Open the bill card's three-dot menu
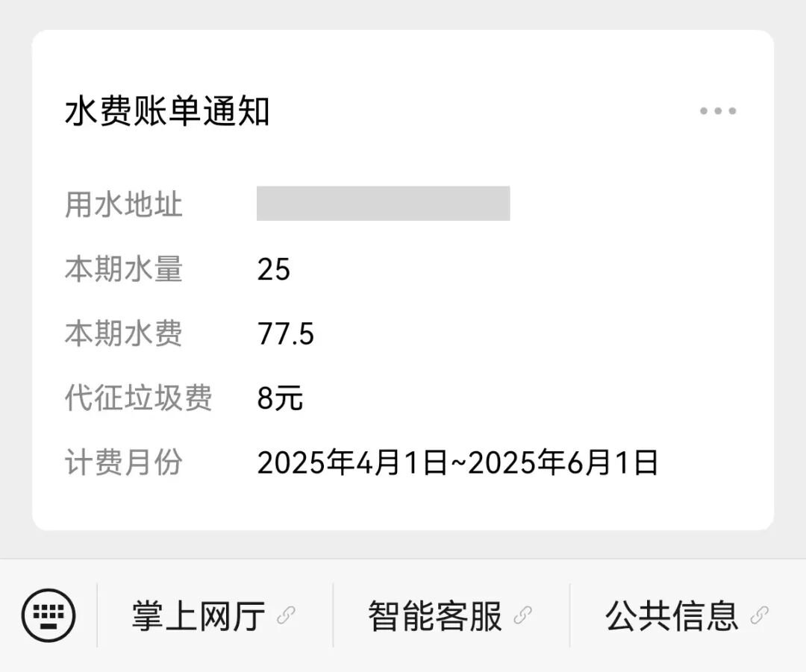The height and width of the screenshot is (672, 806). tap(718, 111)
